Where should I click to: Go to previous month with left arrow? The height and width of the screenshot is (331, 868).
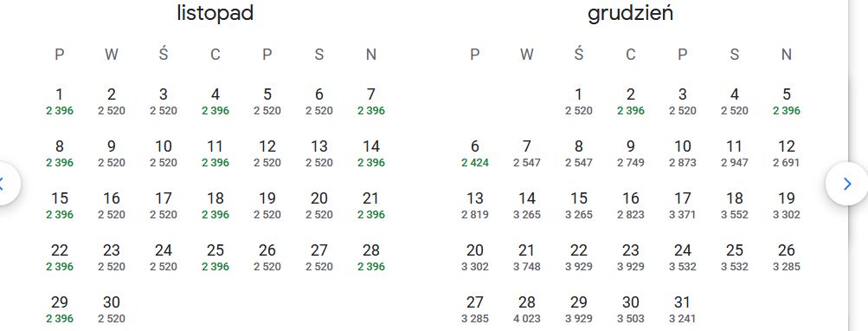pos(4,184)
